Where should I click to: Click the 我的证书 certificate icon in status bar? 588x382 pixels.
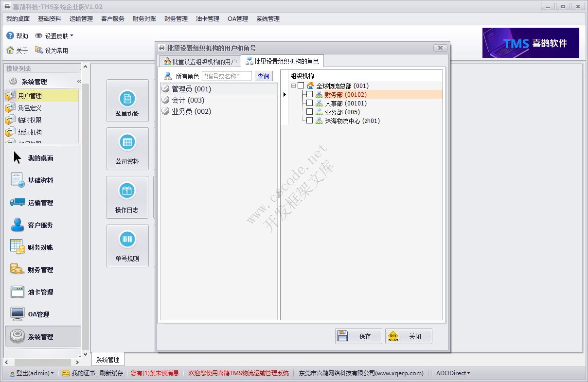(66, 373)
